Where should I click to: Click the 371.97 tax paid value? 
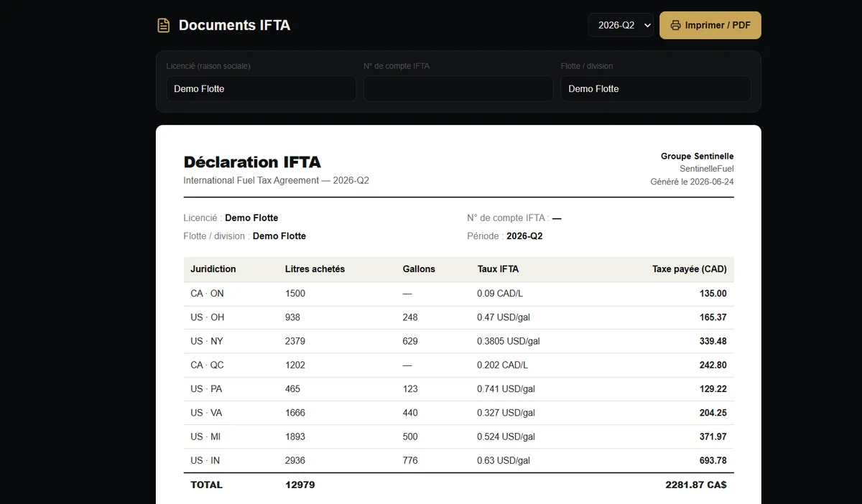point(713,437)
